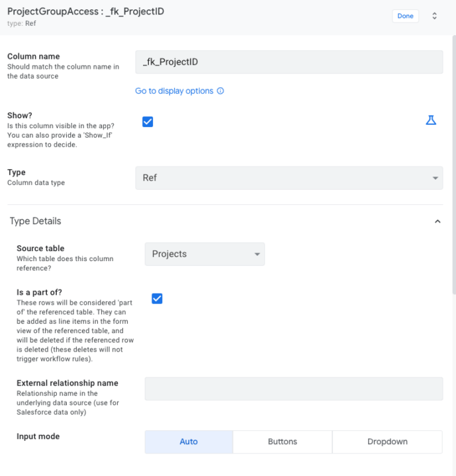Switch input mode to Buttons
This screenshot has width=456, height=476.
(282, 442)
